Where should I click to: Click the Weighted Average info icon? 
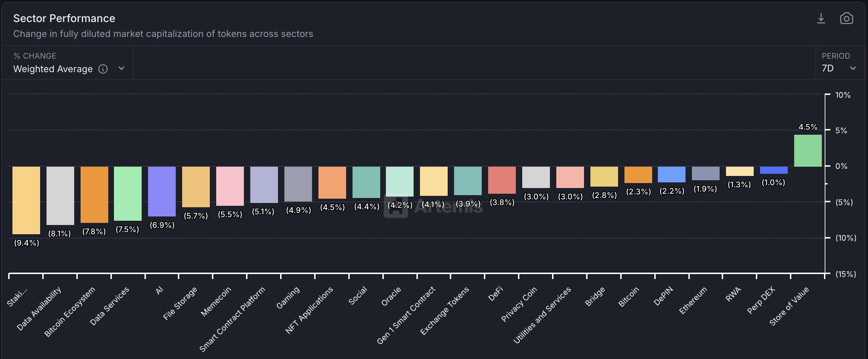tap(103, 69)
